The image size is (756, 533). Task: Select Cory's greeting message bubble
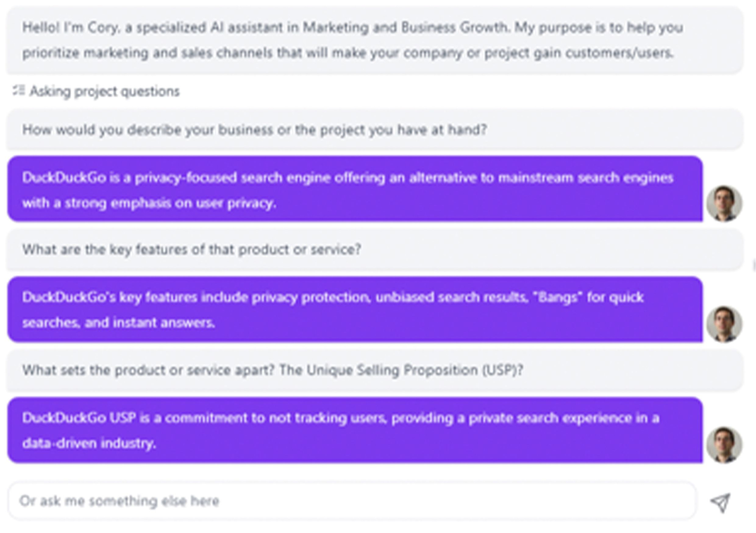374,40
